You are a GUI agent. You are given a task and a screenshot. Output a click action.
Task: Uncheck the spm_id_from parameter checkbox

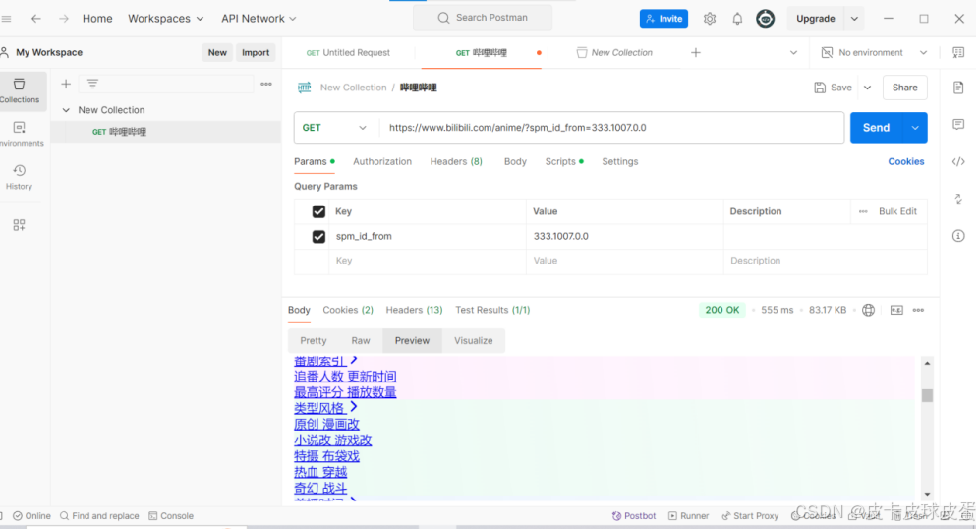click(x=318, y=236)
